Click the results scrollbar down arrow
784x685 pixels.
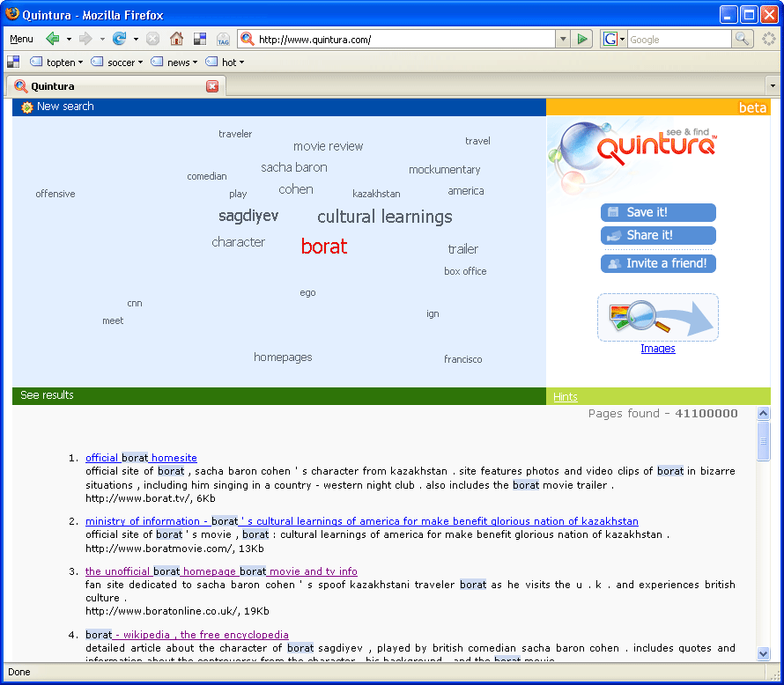763,653
